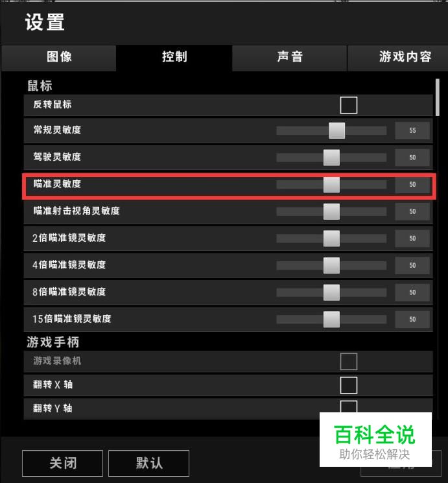The image size is (448, 483).
Task: Click the 常规灵敏度 value field showing 55
Action: 412,130
